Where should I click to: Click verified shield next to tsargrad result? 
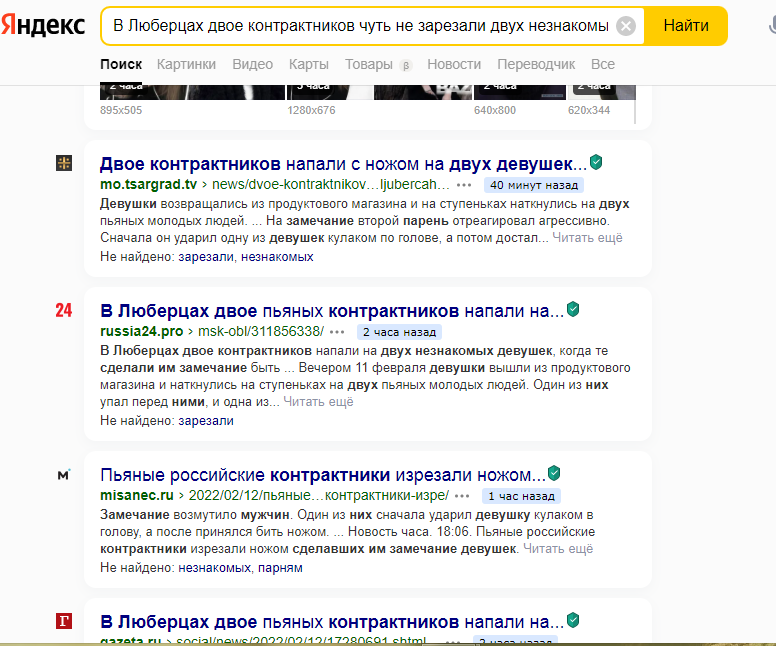(596, 162)
